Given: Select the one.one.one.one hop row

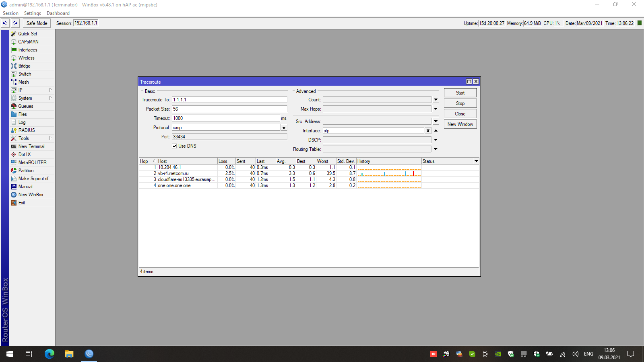Looking at the screenshot, I should tap(309, 185).
